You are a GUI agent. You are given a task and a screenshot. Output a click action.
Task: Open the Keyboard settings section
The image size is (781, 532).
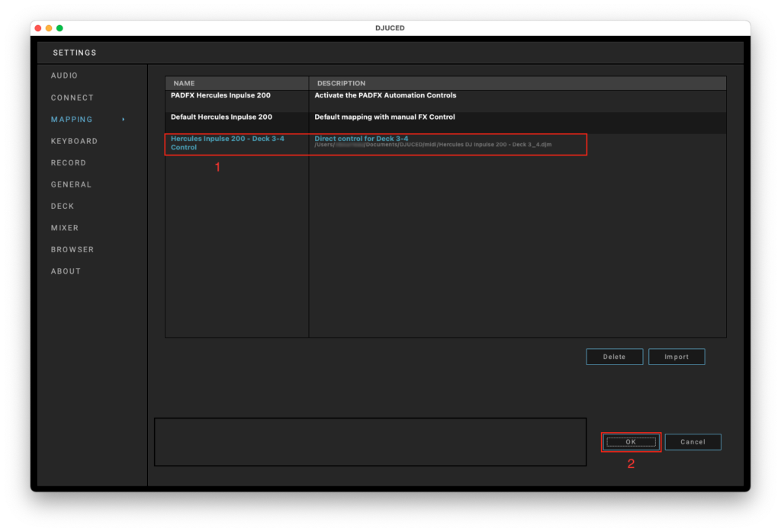[74, 141]
